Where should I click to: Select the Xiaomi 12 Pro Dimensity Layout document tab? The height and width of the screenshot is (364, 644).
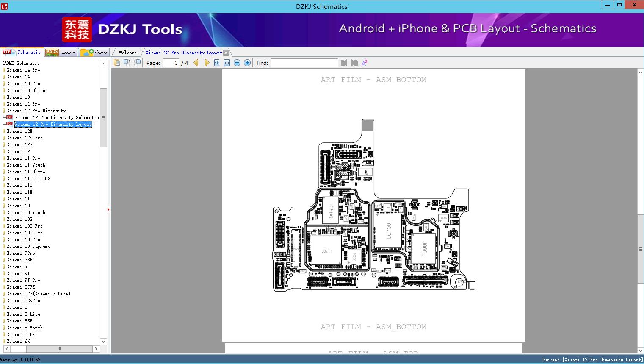pyautogui.click(x=184, y=53)
